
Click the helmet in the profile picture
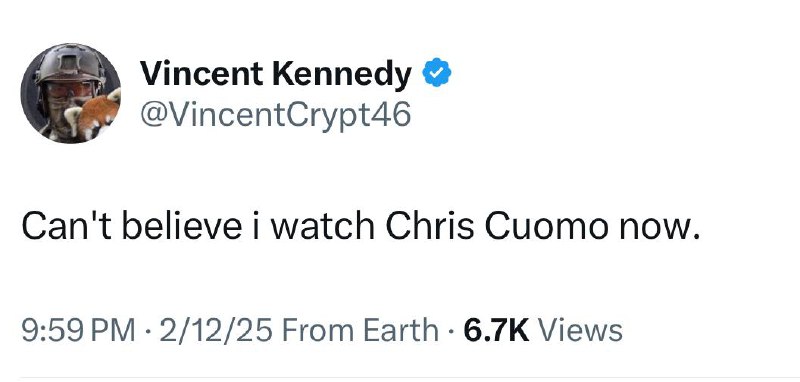69,64
